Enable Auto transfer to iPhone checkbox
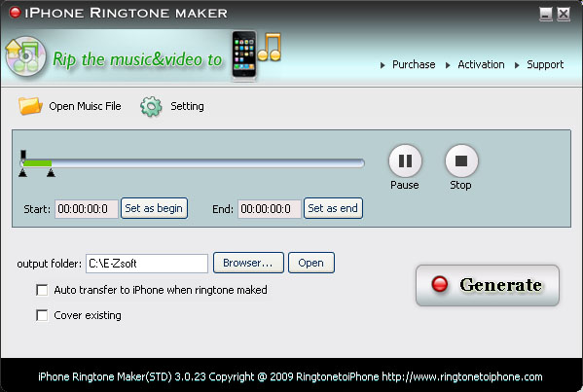583x392 pixels. (x=42, y=290)
